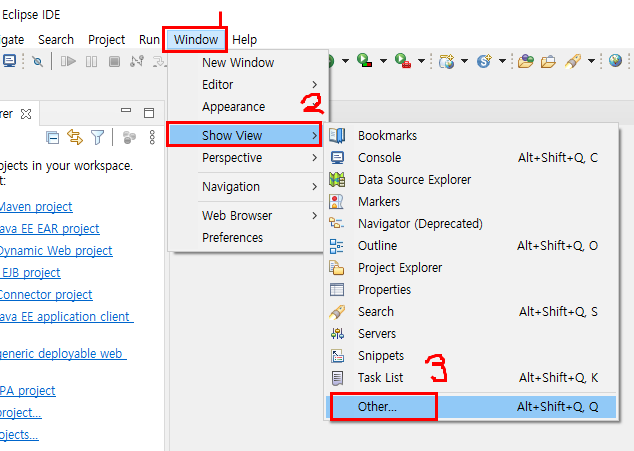
Task: Choose the Markers view
Action: (471, 201)
